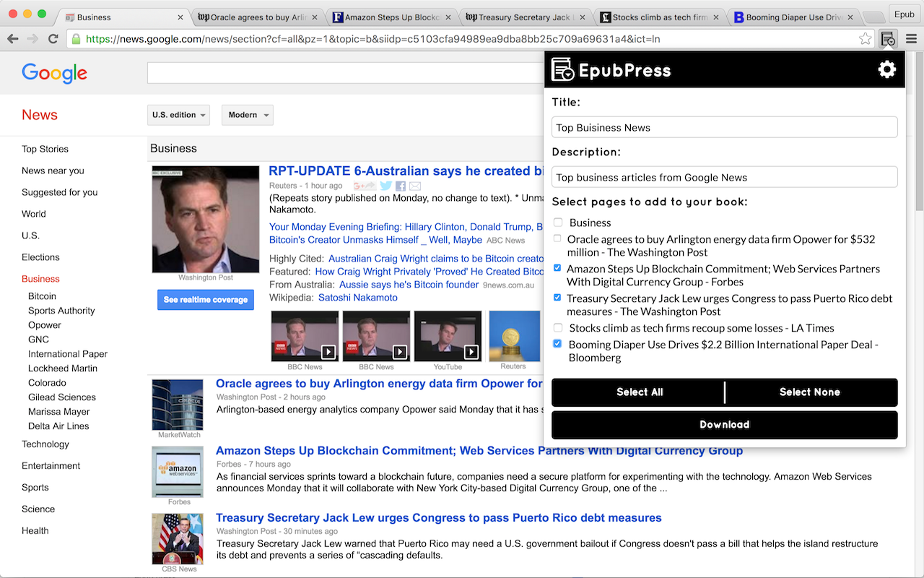Click the Download button in EpubPress
Screen dimensions: 924x578
click(x=724, y=425)
